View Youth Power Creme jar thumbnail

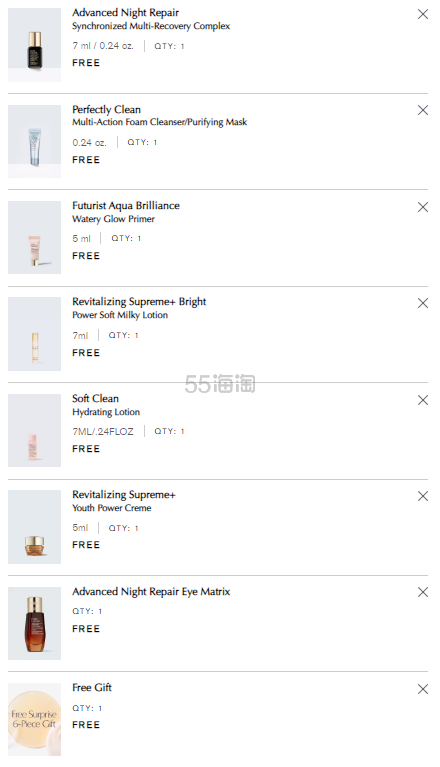pyautogui.click(x=34, y=527)
